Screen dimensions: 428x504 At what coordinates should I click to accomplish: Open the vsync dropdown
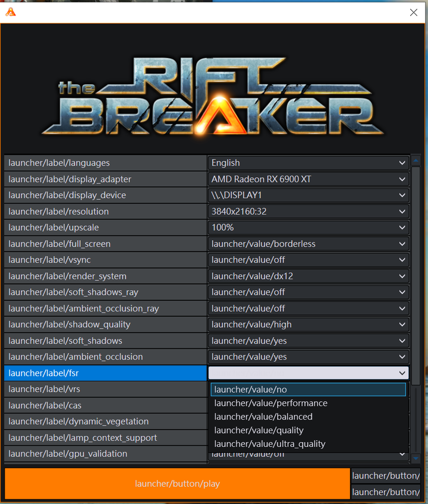pos(309,260)
